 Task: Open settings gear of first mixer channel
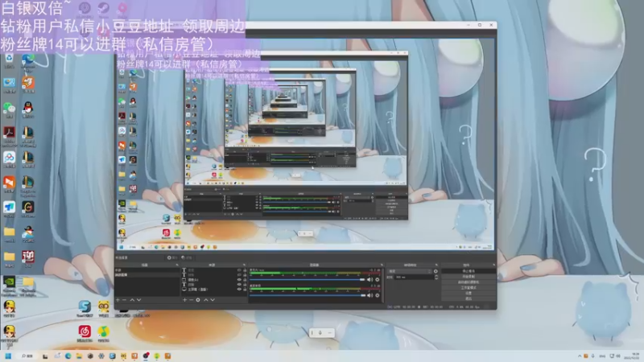[378, 279]
